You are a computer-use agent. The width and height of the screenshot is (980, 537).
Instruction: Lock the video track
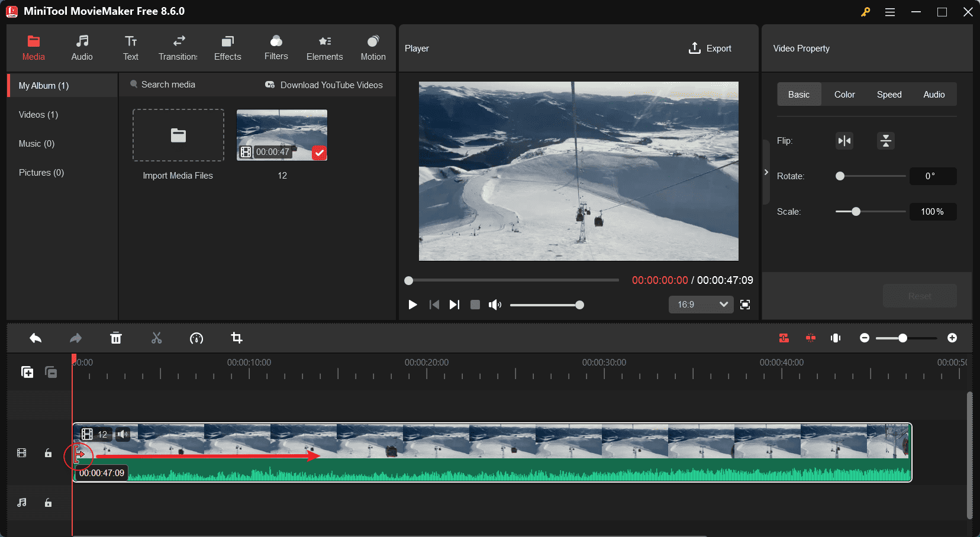[49, 453]
